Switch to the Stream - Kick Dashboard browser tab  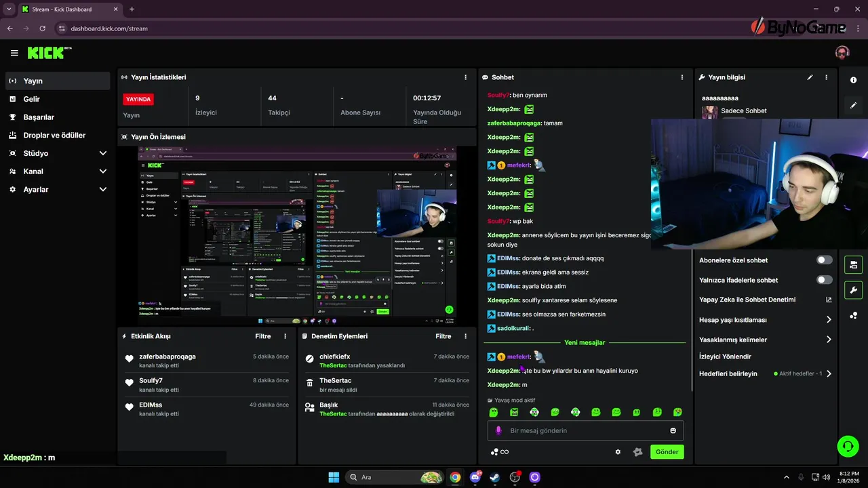click(x=70, y=9)
